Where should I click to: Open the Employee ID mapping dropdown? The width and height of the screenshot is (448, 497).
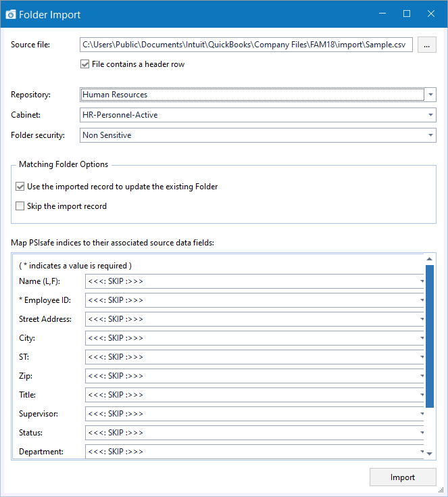point(255,300)
